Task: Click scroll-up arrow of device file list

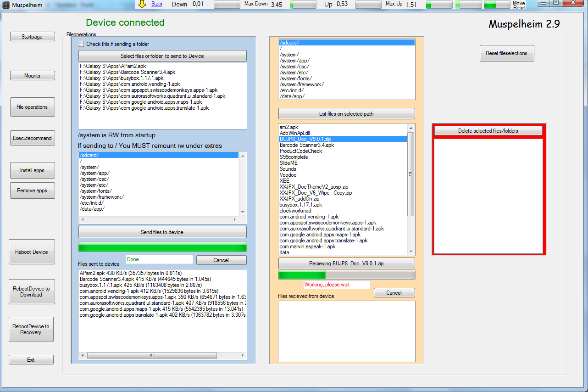Action: point(411,128)
